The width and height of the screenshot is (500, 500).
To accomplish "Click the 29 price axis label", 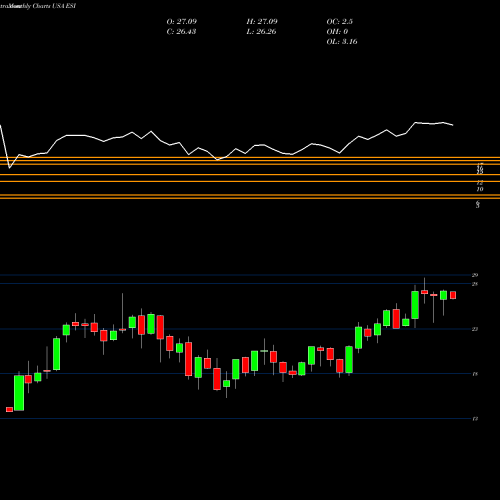I will [475, 275].
